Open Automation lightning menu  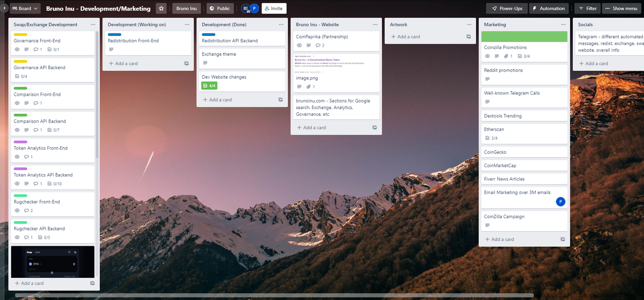point(548,8)
